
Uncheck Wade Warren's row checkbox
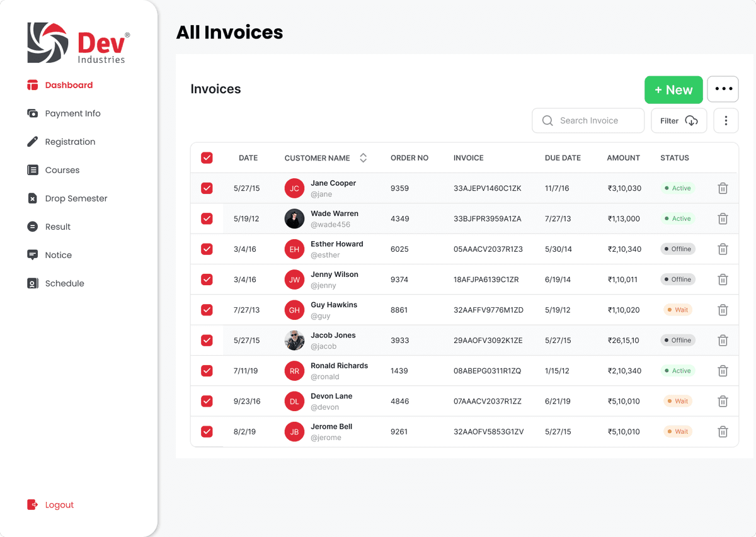pos(207,218)
